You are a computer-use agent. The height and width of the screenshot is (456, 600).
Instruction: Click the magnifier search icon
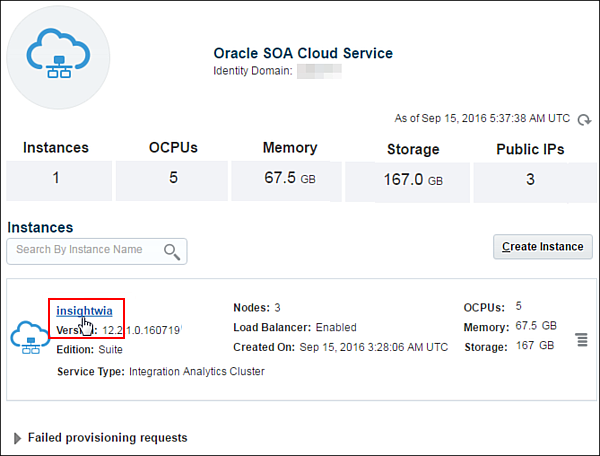click(x=171, y=251)
